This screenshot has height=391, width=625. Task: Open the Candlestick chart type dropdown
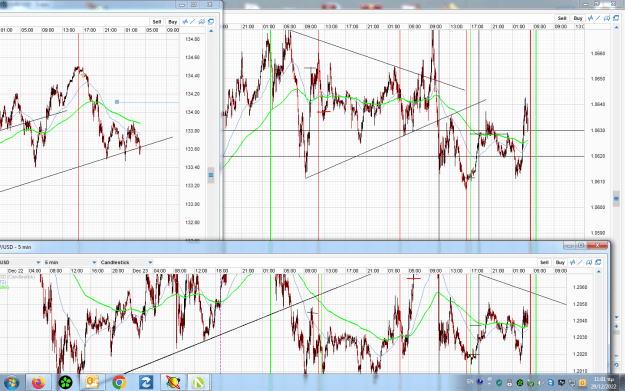(x=126, y=262)
